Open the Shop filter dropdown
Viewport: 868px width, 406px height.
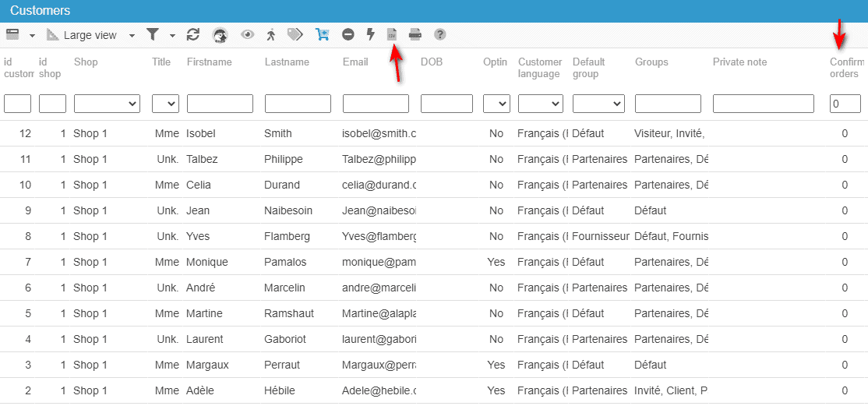tap(107, 104)
